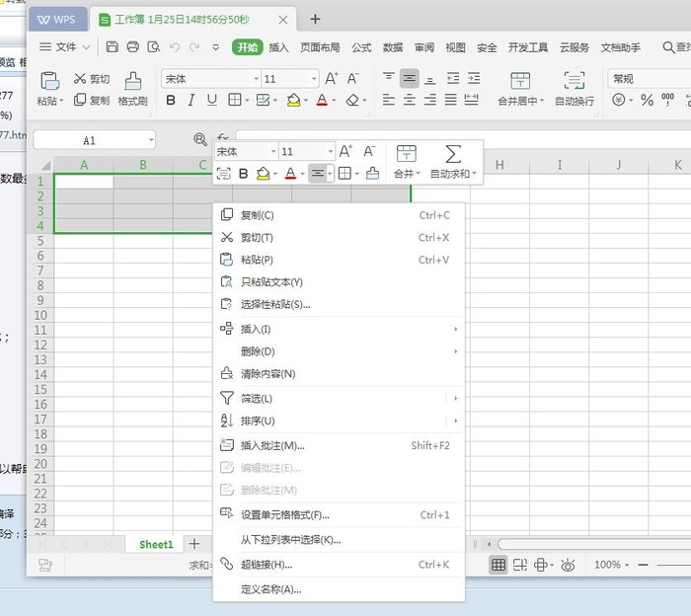Toggle underline formatting in the ribbon
691x616 pixels.
point(211,100)
